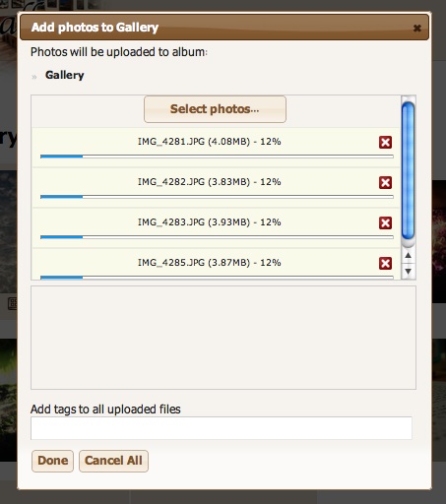Select the Gallery album entry
This screenshot has width=446, height=504.
[65, 75]
